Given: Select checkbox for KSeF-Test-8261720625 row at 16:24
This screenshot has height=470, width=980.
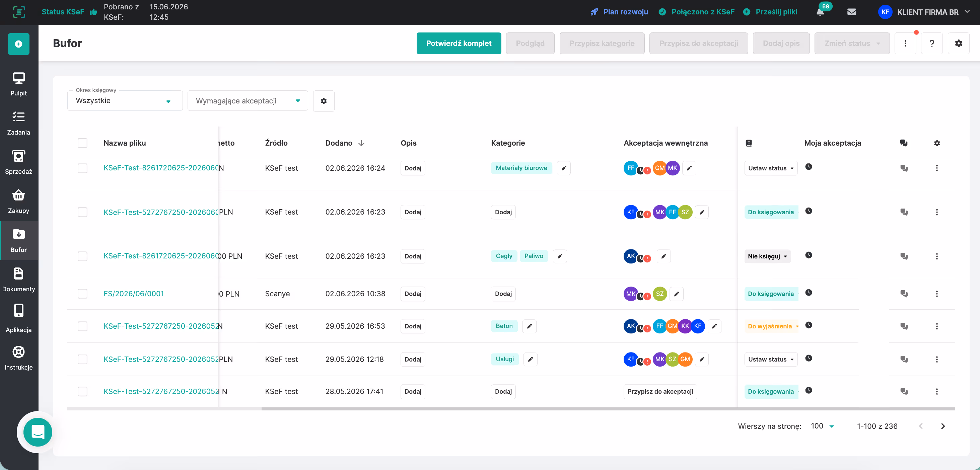Looking at the screenshot, I should 82,168.
